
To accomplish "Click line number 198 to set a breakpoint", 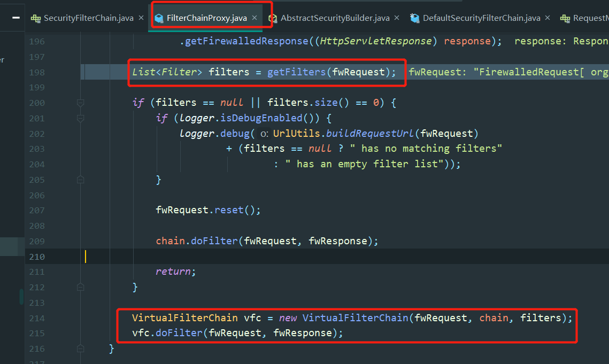I will (37, 71).
